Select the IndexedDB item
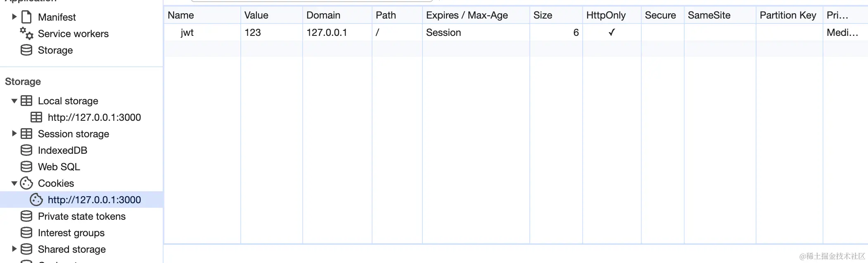 (x=62, y=150)
